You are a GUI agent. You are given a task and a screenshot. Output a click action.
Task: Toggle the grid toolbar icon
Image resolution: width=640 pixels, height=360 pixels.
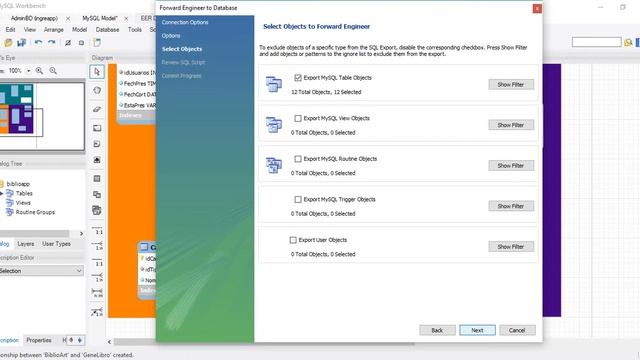[x=68, y=42]
